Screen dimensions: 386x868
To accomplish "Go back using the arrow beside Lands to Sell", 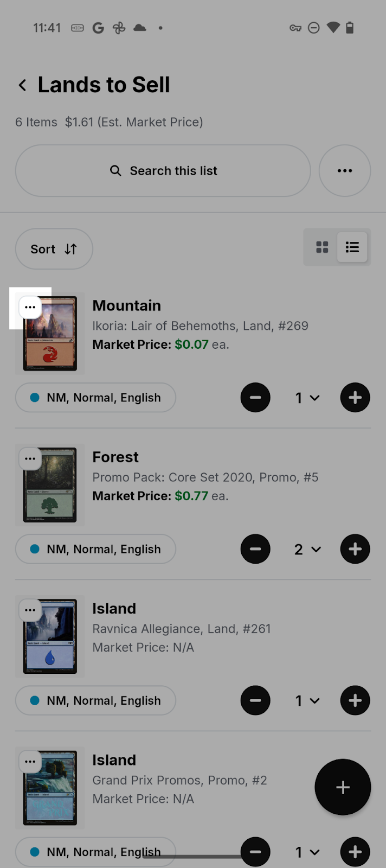I will (x=22, y=85).
